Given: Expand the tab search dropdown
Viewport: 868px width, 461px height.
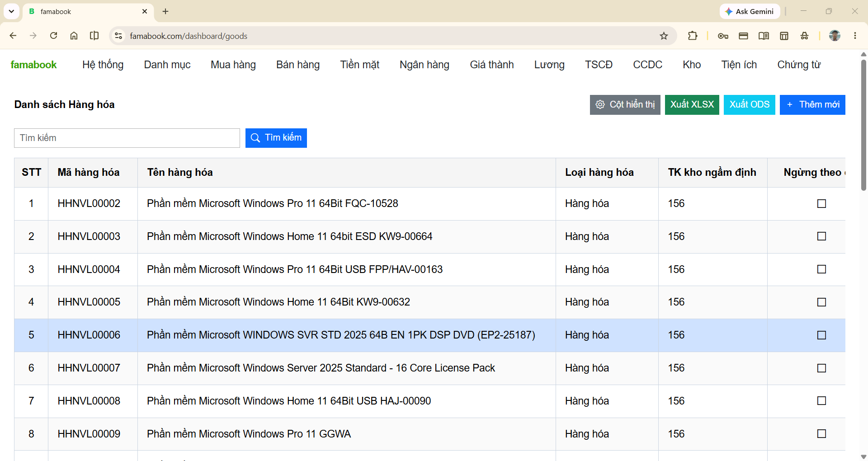Looking at the screenshot, I should click(x=11, y=11).
